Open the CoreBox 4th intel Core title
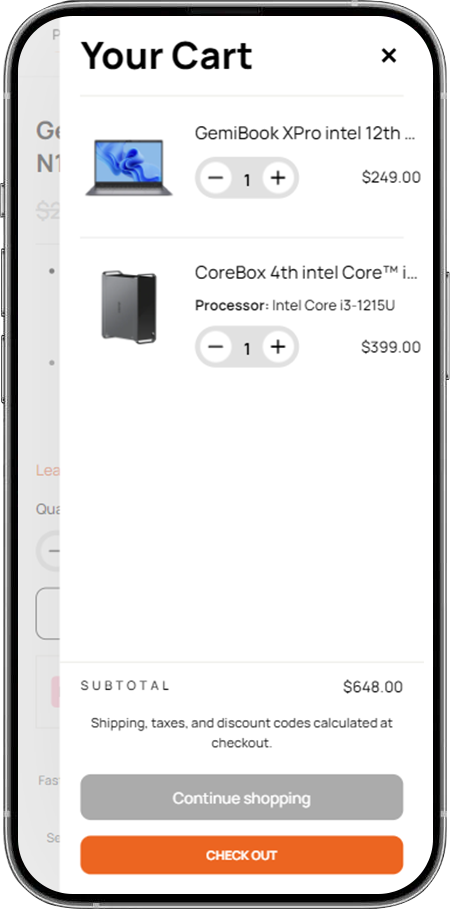 [306, 272]
